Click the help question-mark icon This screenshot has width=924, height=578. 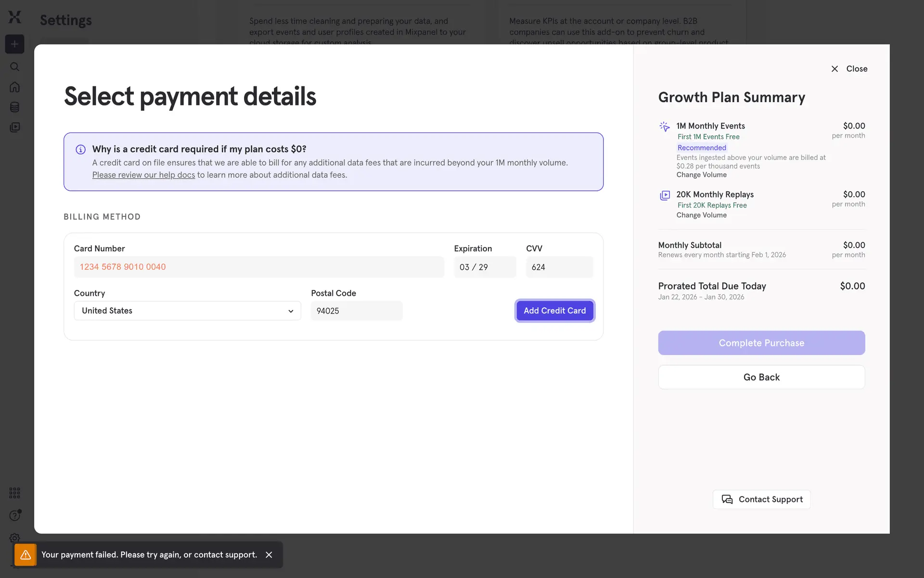(x=14, y=515)
